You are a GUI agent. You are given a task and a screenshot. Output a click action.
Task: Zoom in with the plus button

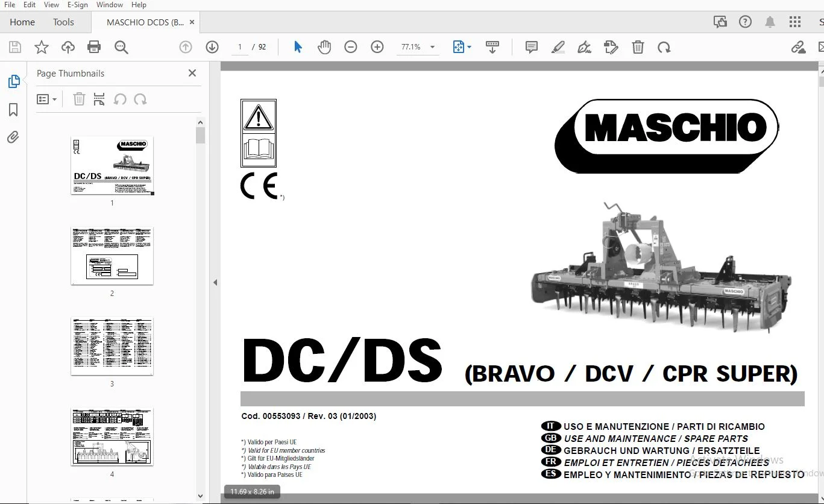click(377, 47)
